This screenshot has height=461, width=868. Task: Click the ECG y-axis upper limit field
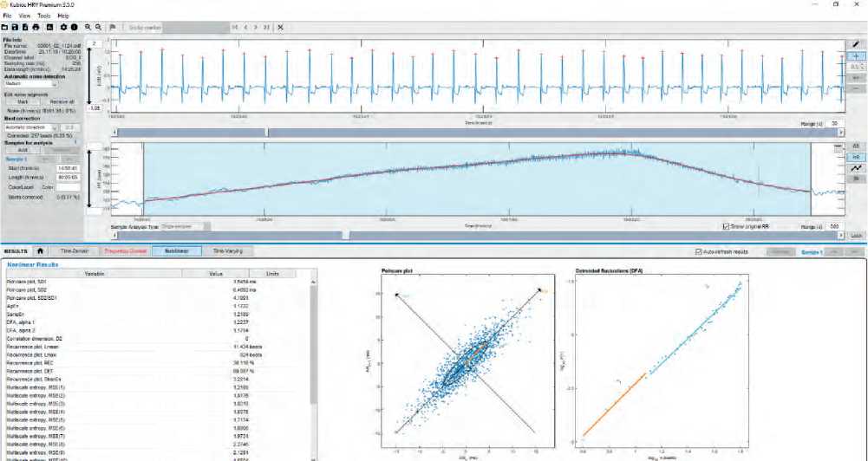pyautogui.click(x=95, y=43)
